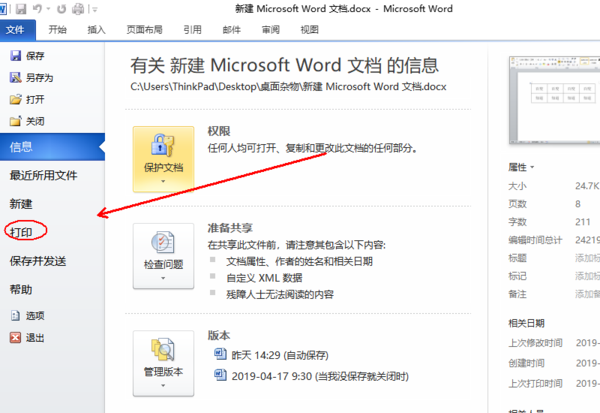Image resolution: width=600 pixels, height=413 pixels.
Task: Click the 选项 document icon in sidebar
Action: [x=15, y=316]
